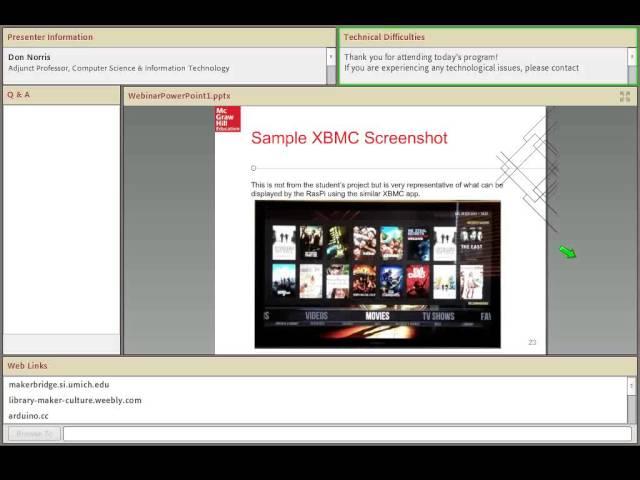Click the Presenter Information pod header
This screenshot has height=480, width=640.
point(169,37)
